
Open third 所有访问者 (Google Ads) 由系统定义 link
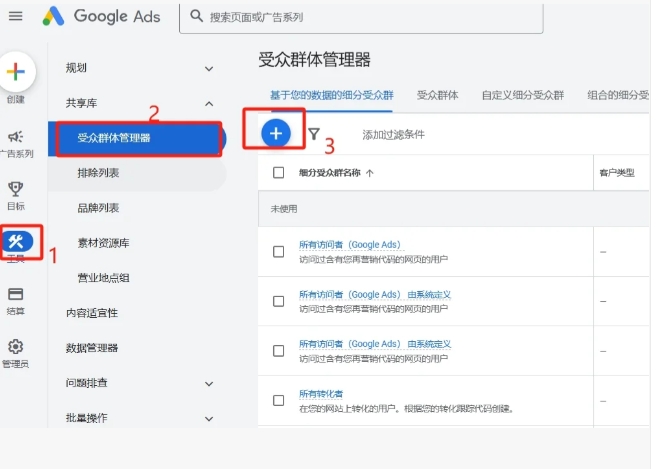click(x=375, y=344)
